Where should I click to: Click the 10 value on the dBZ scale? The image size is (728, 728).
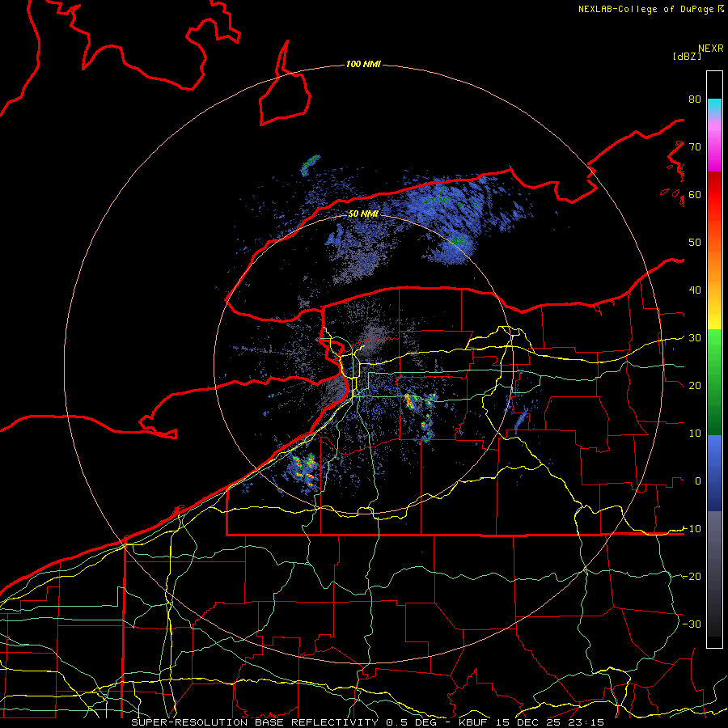(695, 434)
